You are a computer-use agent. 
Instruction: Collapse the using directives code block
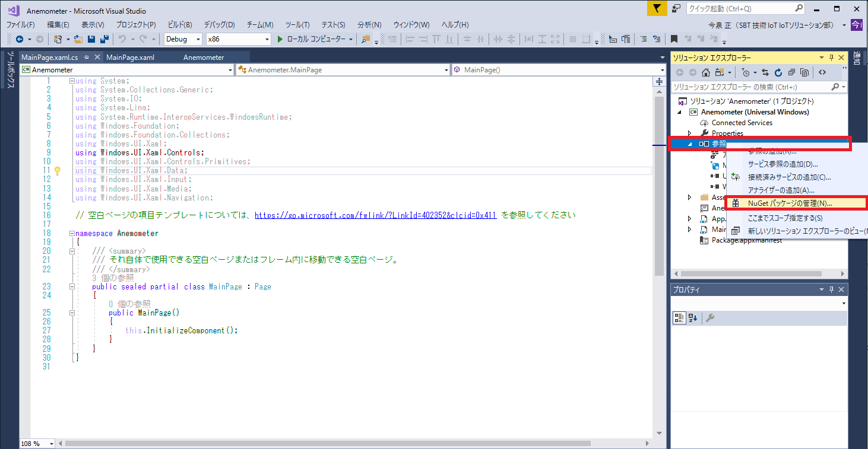point(72,81)
